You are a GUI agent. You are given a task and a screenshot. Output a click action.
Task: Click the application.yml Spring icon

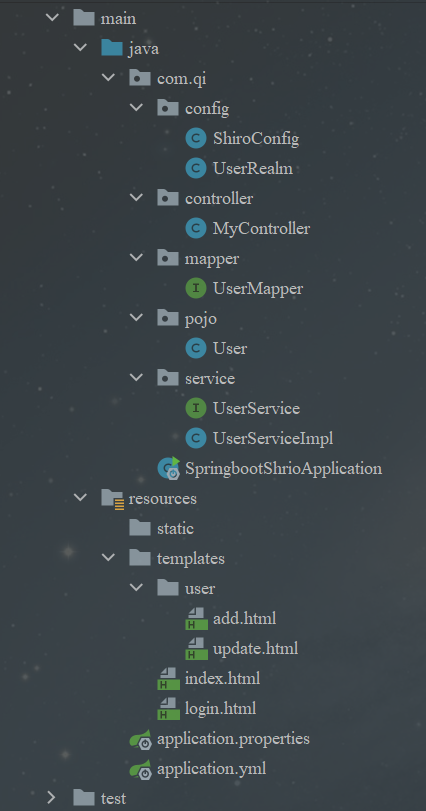coord(141,769)
